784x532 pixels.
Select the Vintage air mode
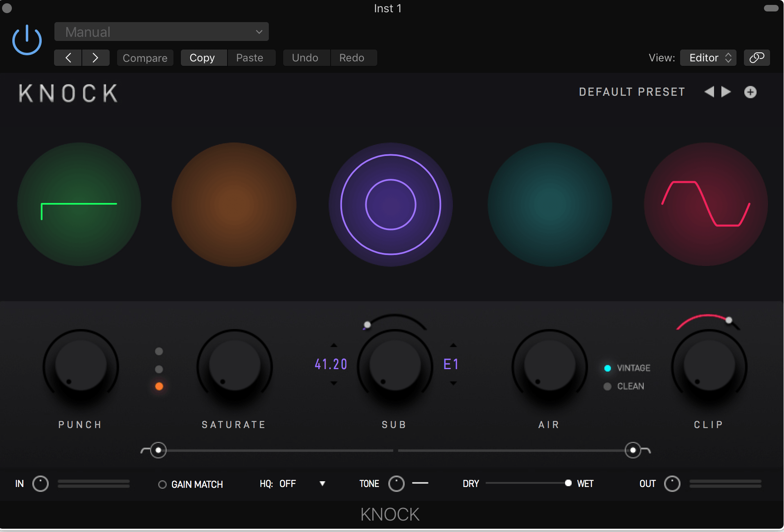[608, 368]
